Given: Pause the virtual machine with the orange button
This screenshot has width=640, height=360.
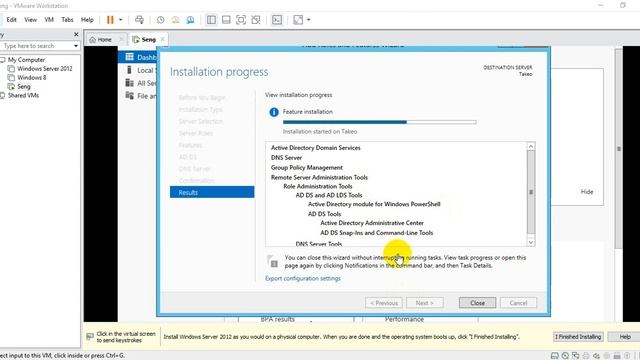Looking at the screenshot, I should [x=110, y=20].
